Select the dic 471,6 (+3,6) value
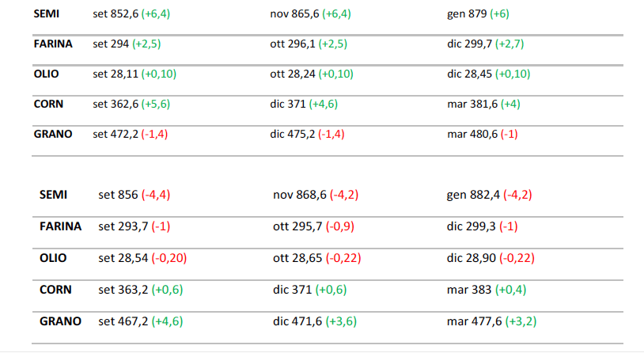The height and width of the screenshot is (353, 644). 313,321
